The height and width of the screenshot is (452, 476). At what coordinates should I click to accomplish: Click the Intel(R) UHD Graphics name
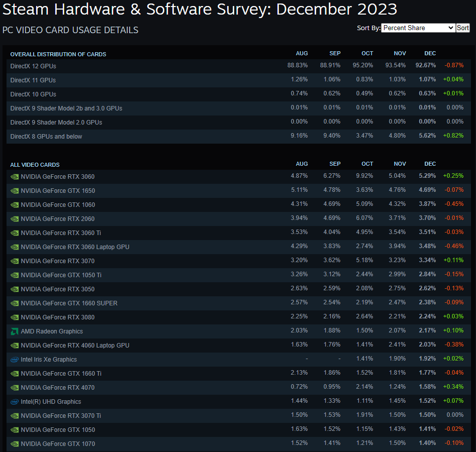pyautogui.click(x=51, y=402)
